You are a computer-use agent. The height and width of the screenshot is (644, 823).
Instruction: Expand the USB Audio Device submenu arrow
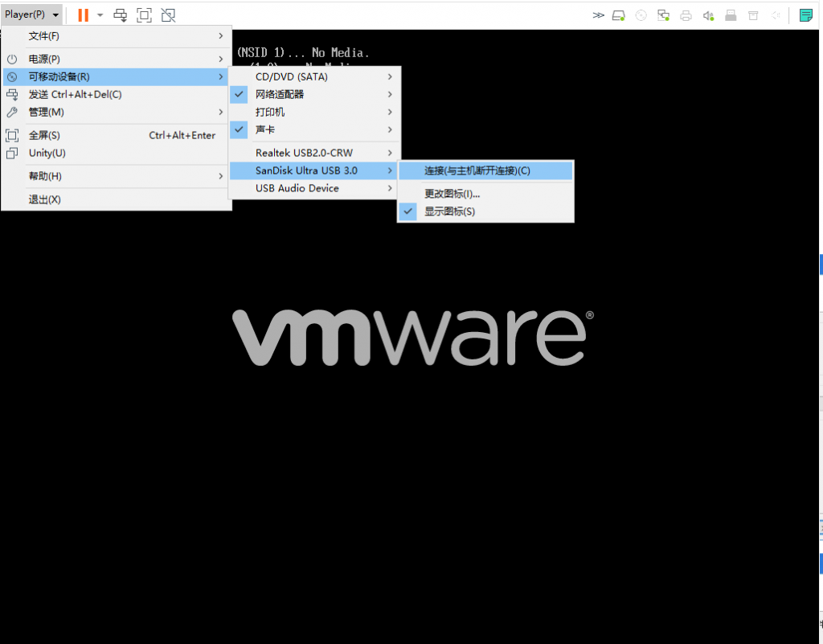(x=390, y=188)
